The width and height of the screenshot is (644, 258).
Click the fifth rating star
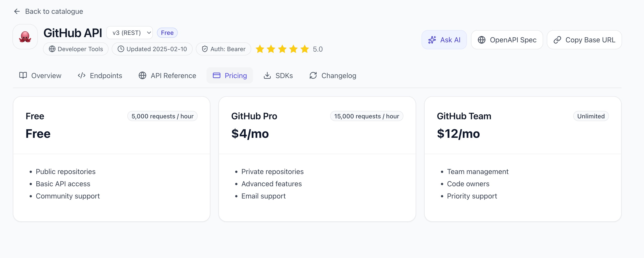coord(304,49)
